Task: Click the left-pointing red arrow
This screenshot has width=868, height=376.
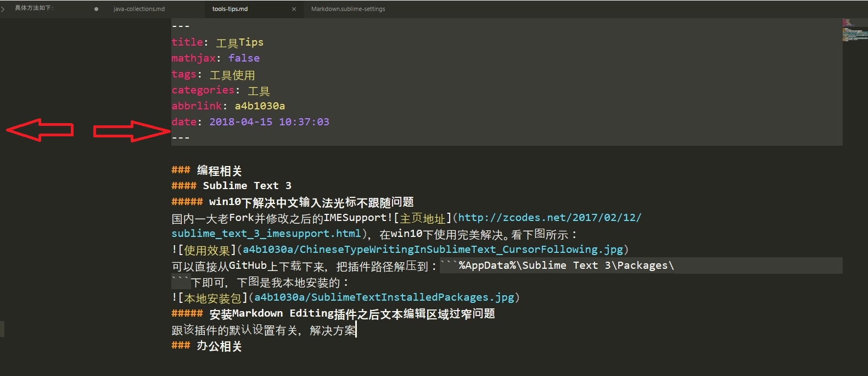Action: point(40,130)
